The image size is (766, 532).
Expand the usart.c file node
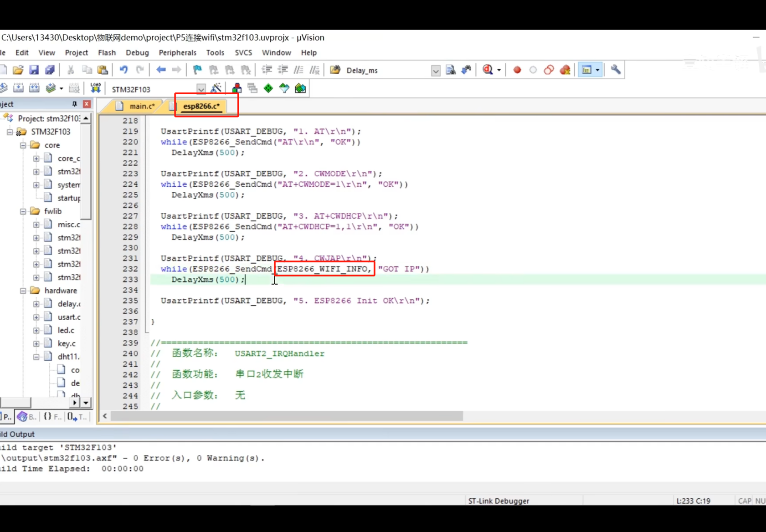click(x=36, y=317)
